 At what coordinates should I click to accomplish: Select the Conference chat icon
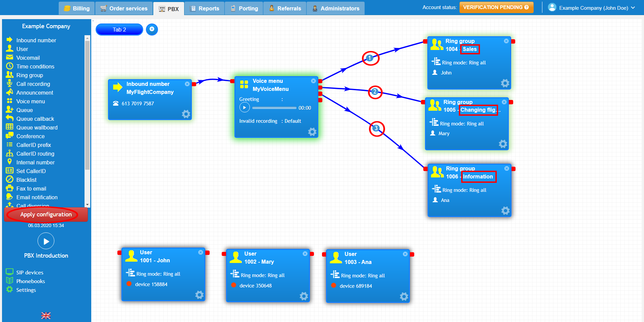9,136
